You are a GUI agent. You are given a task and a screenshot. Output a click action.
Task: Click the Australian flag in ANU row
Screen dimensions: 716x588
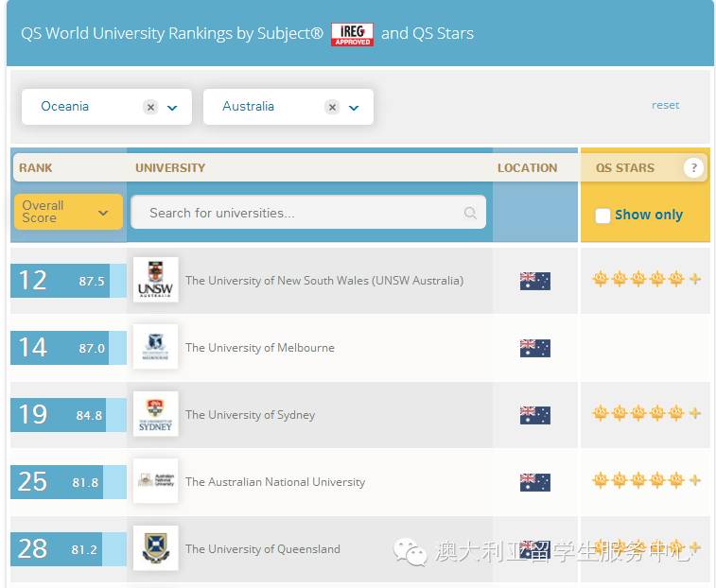tap(535, 482)
